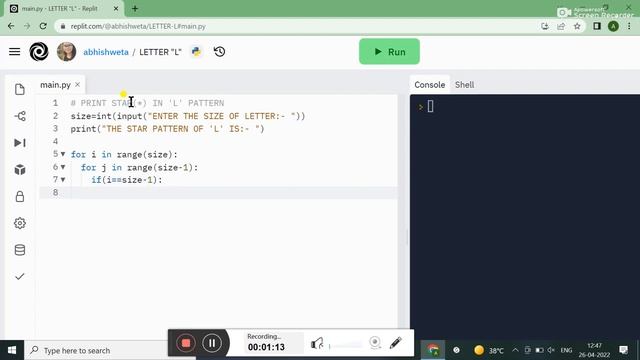Image resolution: width=640 pixels, height=360 pixels.
Task: Collapse the fold arrow on line 7
Action: tap(63, 180)
